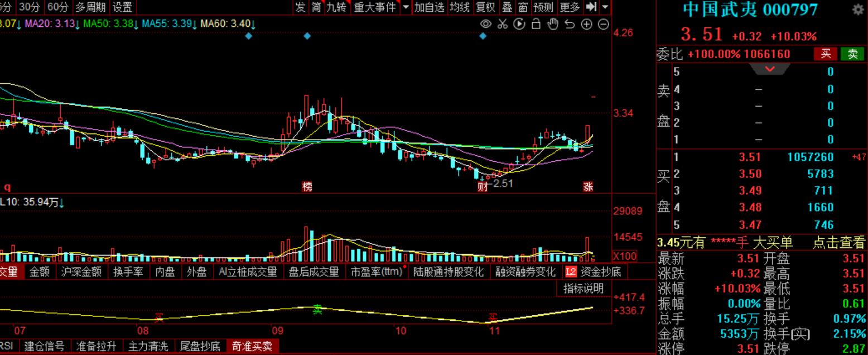
Task: Zoom in with the plus circle icon
Action: pyautogui.click(x=586, y=24)
